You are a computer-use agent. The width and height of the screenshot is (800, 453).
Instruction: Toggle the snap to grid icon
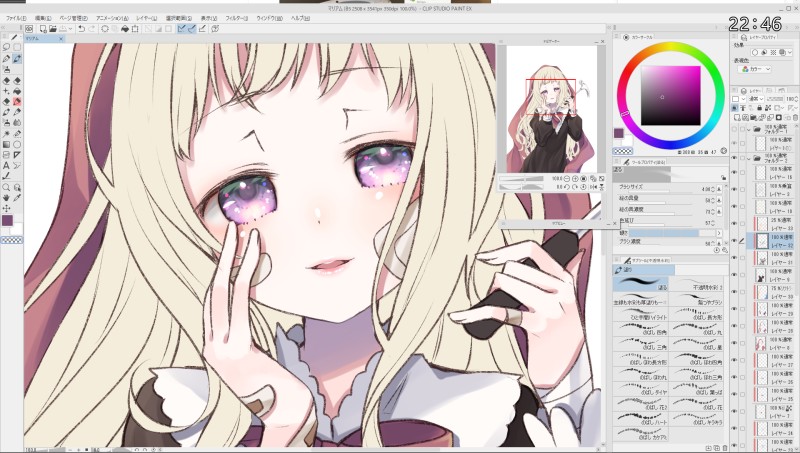[203, 29]
